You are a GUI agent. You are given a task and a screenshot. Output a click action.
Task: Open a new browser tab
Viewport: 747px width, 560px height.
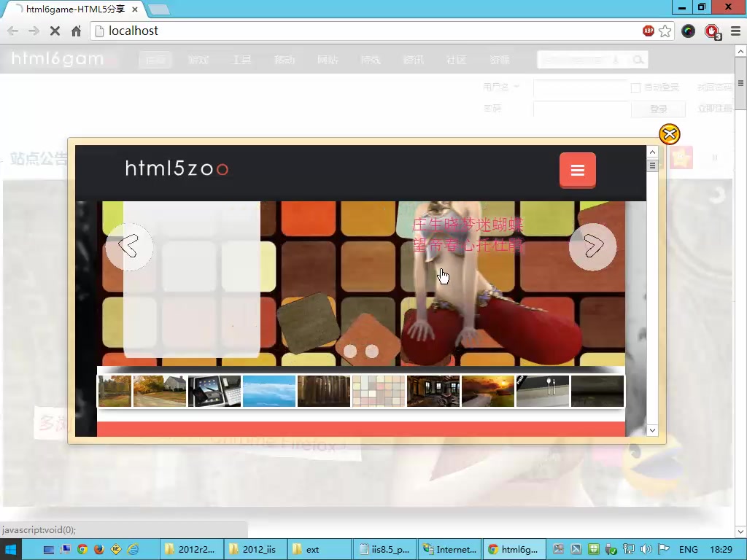point(158,9)
